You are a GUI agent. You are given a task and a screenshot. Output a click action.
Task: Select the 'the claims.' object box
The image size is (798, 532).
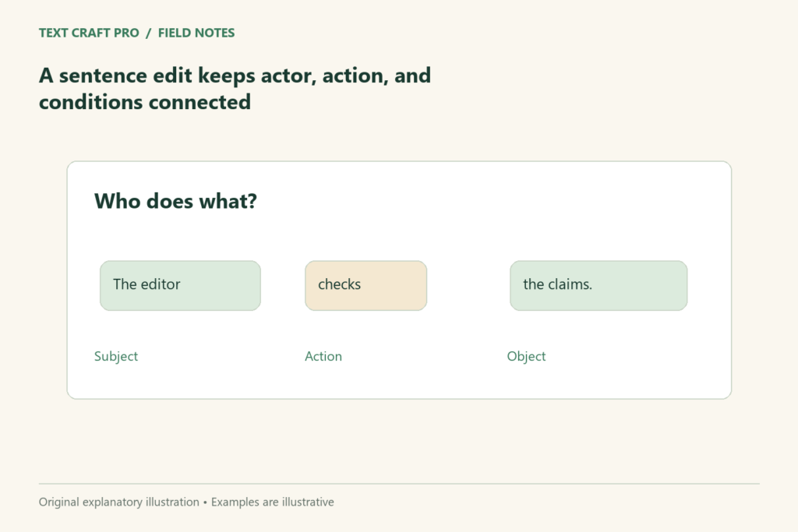point(598,285)
